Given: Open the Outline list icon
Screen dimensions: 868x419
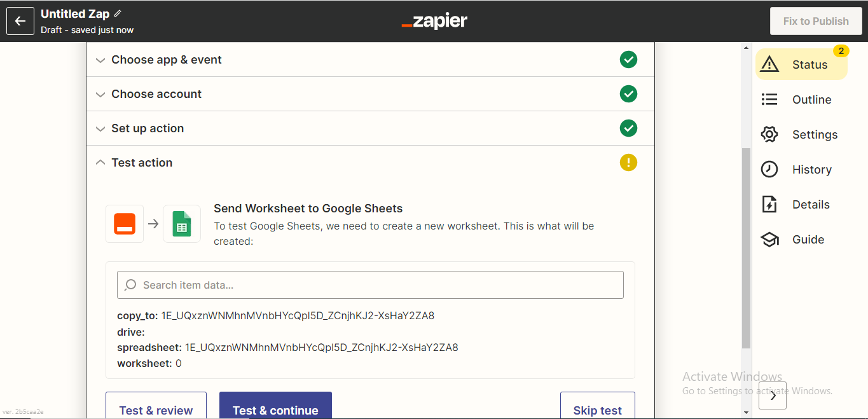Looking at the screenshot, I should click(x=769, y=99).
